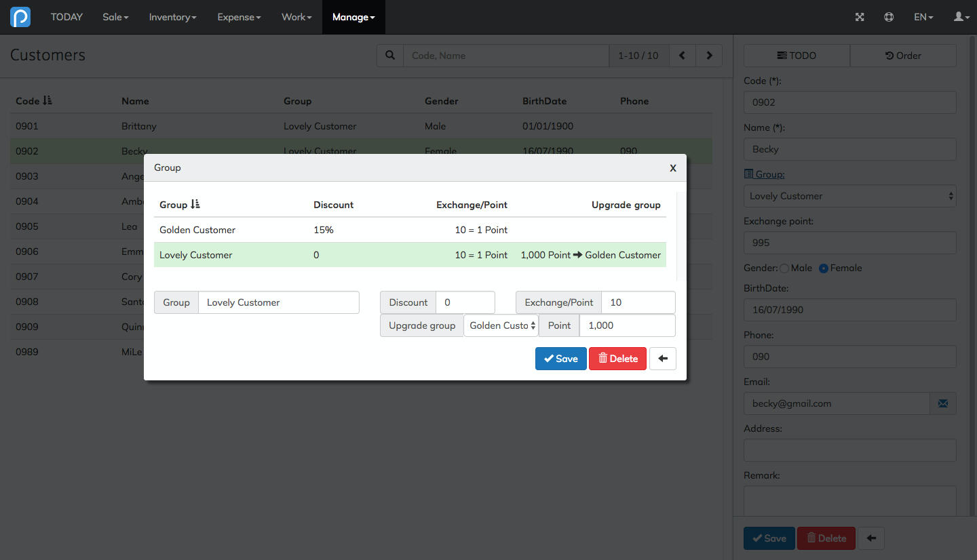Save the Lovely Customer group settings

(x=560, y=358)
